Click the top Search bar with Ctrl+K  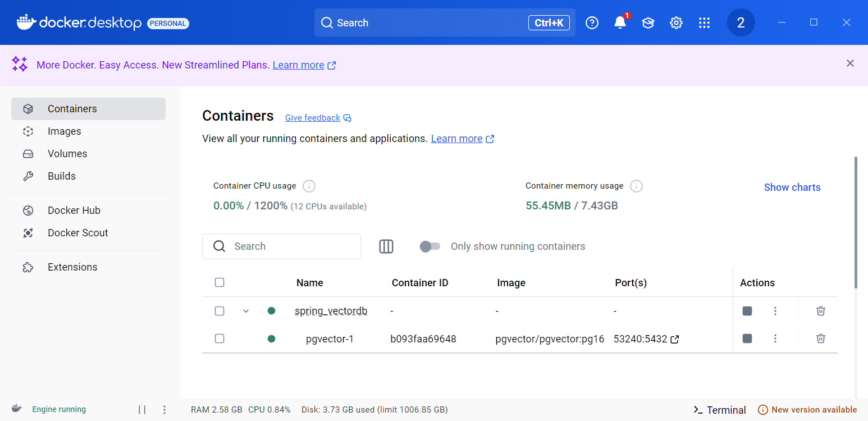[445, 22]
